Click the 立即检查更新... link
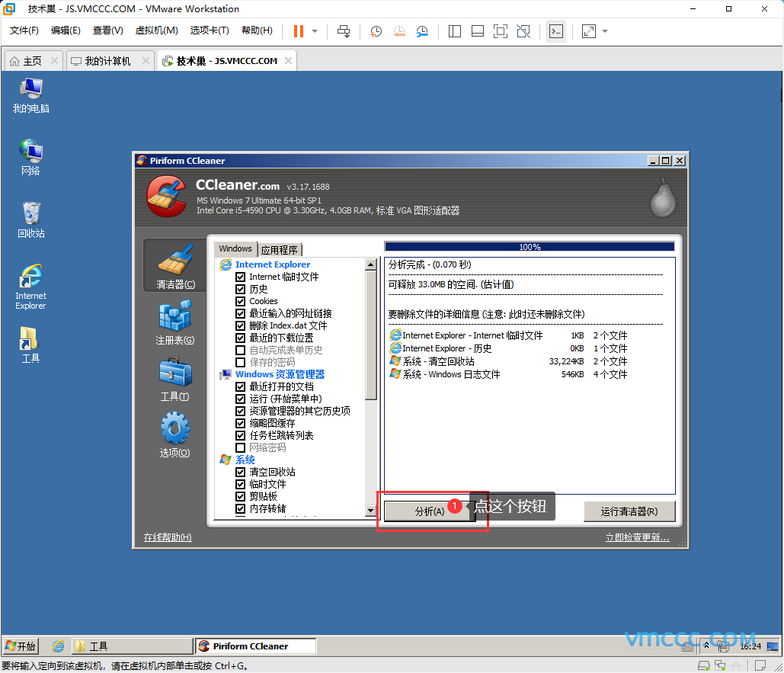The width and height of the screenshot is (784, 673). pos(637,537)
